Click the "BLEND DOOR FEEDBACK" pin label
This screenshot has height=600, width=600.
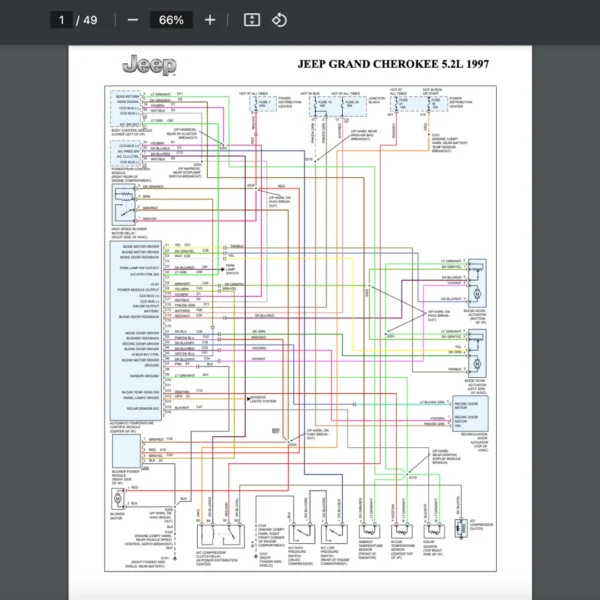tap(139, 317)
